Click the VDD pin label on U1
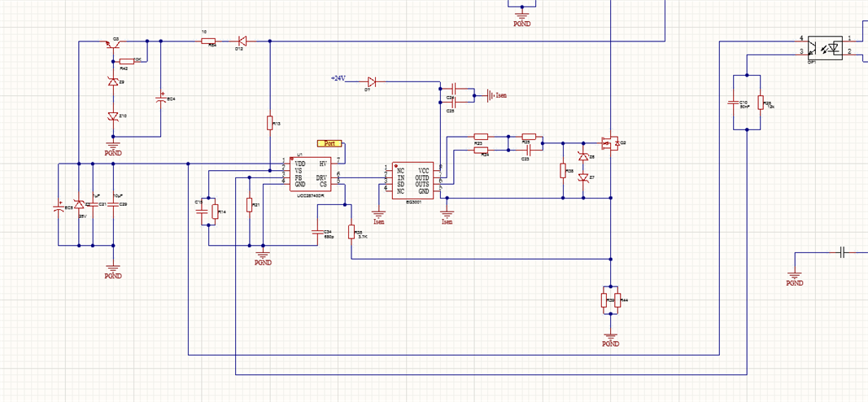 (x=299, y=164)
